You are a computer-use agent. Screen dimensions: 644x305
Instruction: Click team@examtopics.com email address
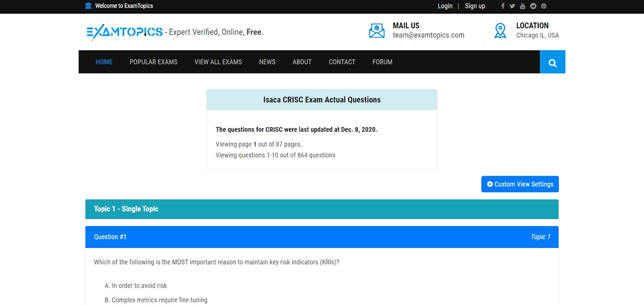429,35
